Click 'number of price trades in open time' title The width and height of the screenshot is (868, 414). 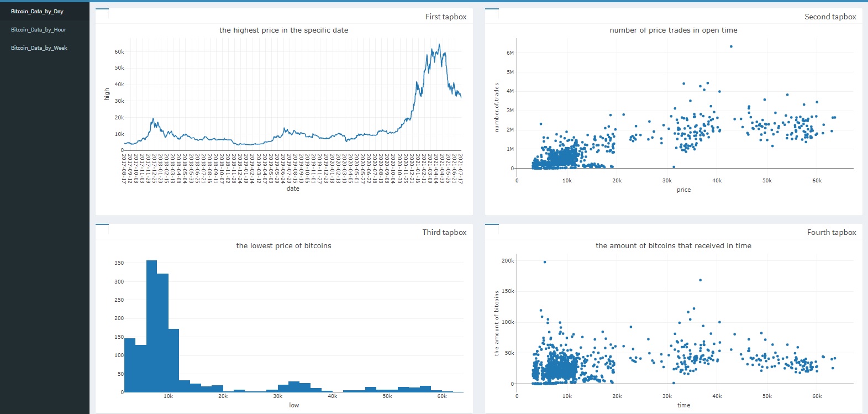click(x=674, y=30)
